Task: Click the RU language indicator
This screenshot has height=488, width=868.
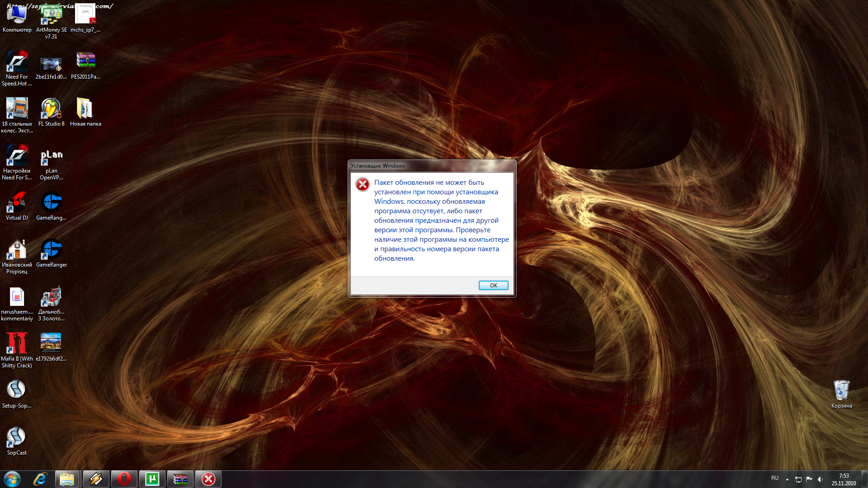Action: [775, 478]
